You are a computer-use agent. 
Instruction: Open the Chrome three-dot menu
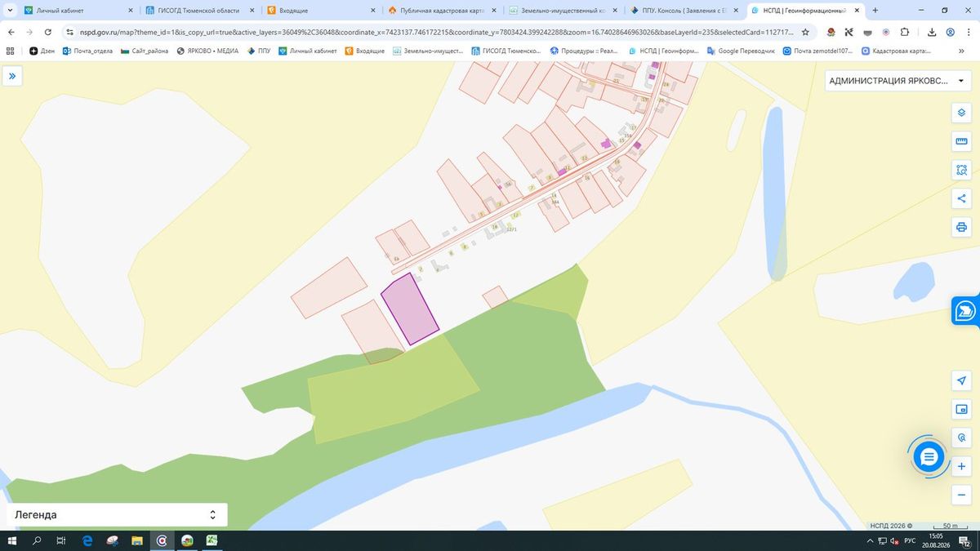pos(969,32)
